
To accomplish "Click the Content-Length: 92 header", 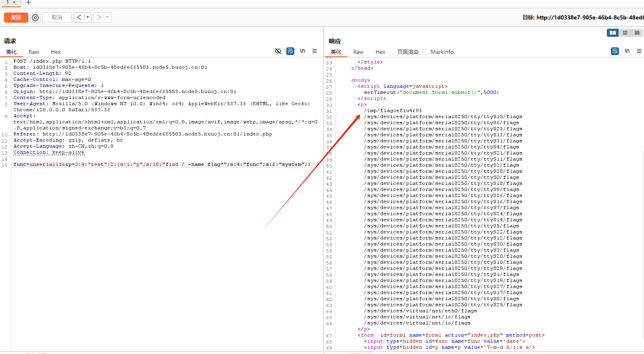I will point(42,73).
